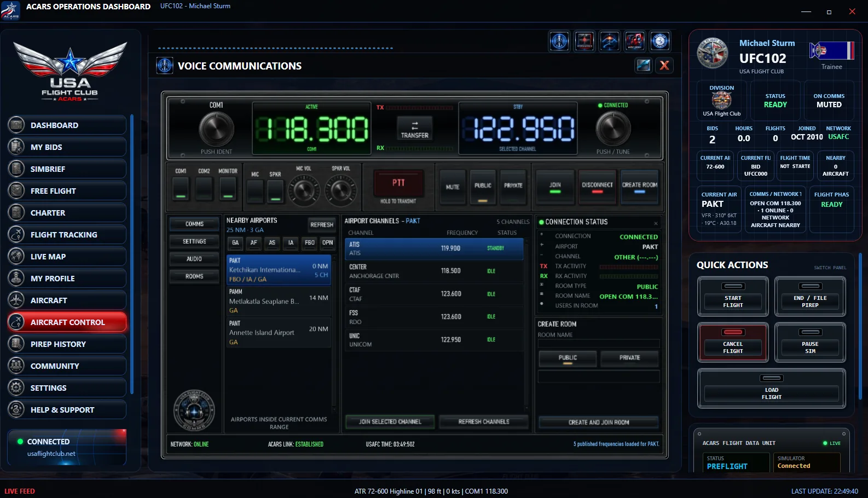This screenshot has height=498, width=868.
Task: Click the TRANSFER frequency button
Action: coord(415,129)
